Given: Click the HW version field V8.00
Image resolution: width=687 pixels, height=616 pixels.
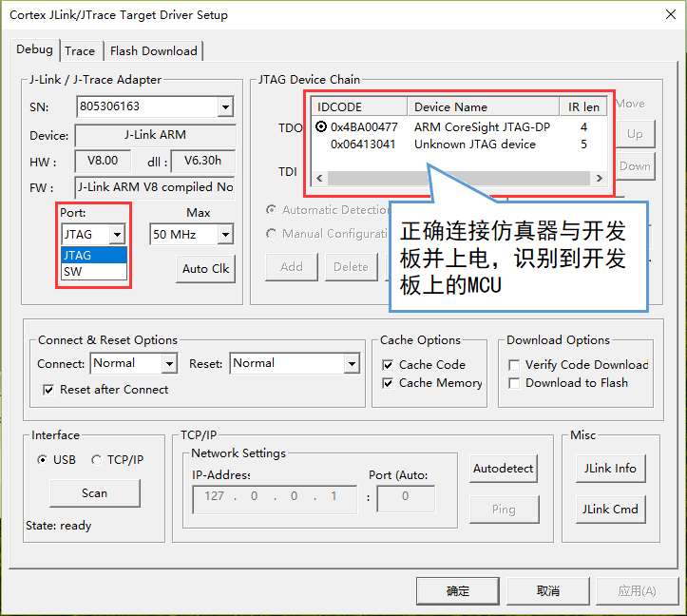Looking at the screenshot, I should point(103,161).
